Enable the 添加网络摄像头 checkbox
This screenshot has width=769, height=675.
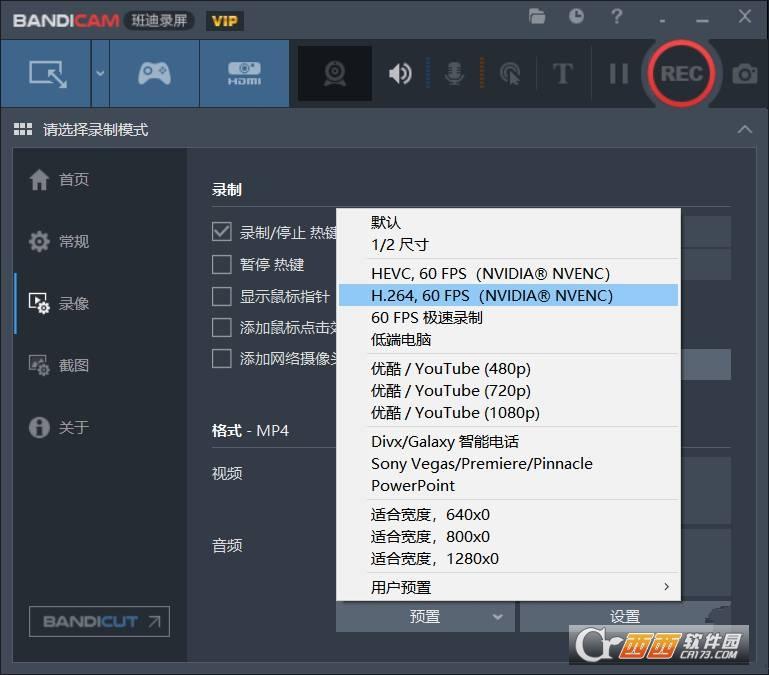pyautogui.click(x=222, y=359)
